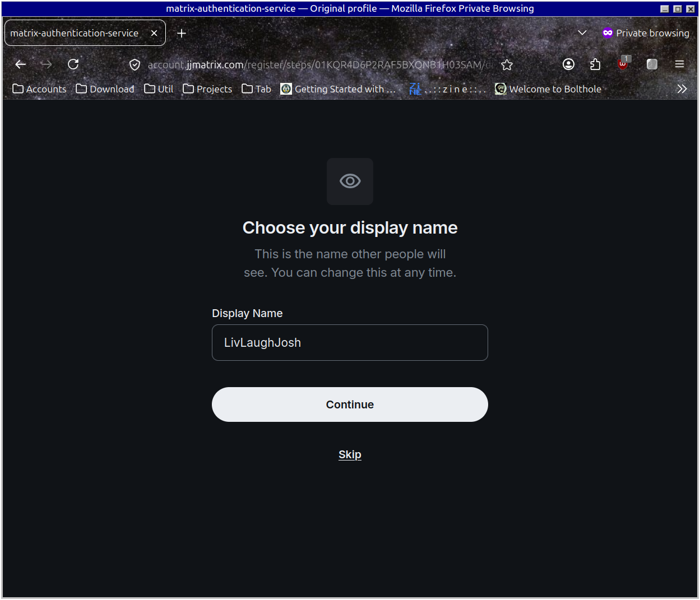The height and width of the screenshot is (600, 700).
Task: Click the eye icon above the heading
Action: 350,182
